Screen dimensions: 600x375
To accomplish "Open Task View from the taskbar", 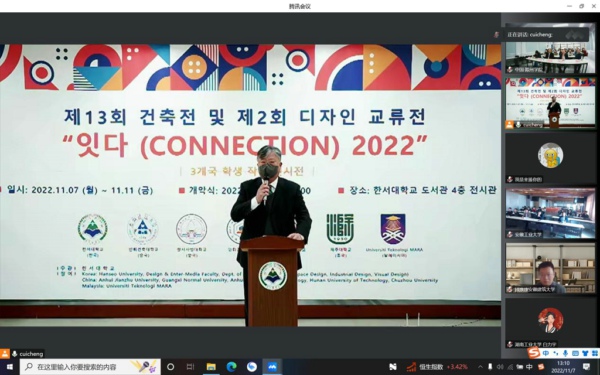I will coord(190,367).
